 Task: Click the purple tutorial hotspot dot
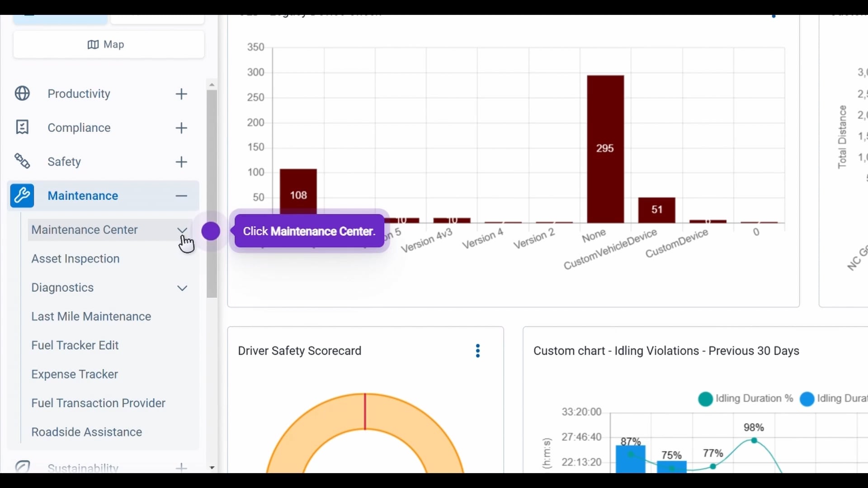(x=211, y=231)
